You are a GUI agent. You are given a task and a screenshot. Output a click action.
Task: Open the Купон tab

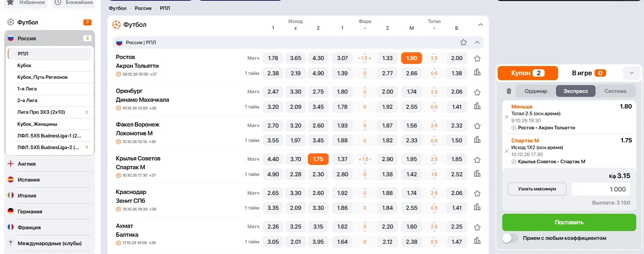coord(528,73)
